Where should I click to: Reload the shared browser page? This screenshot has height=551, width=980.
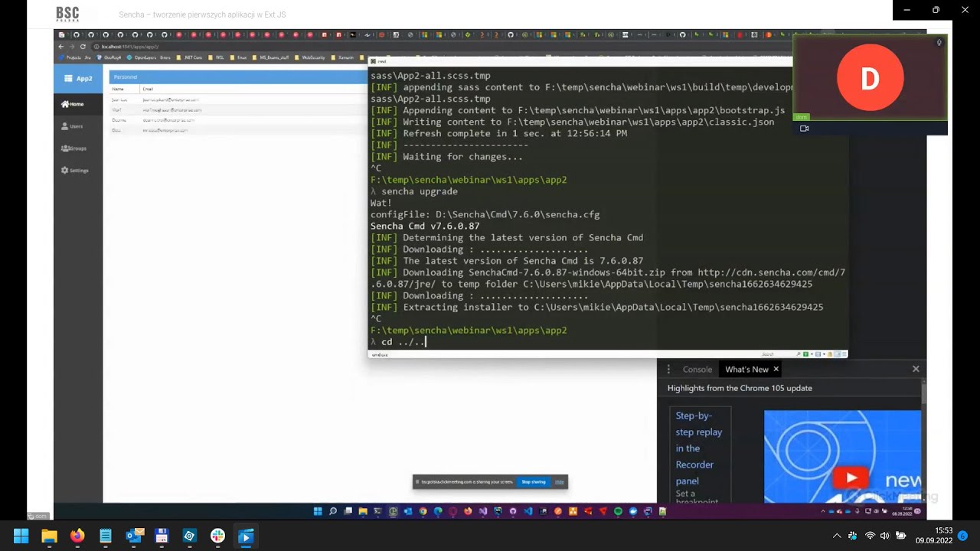coord(83,47)
